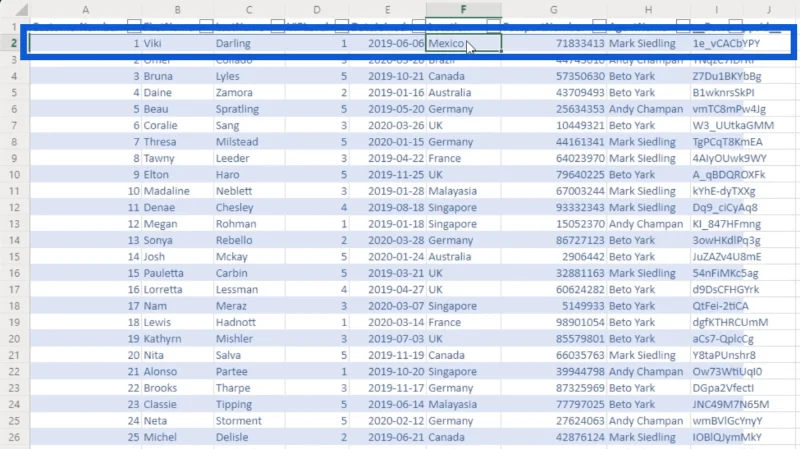Image resolution: width=800 pixels, height=449 pixels.
Task: Select the first name cell Pauletta
Action: (x=178, y=273)
